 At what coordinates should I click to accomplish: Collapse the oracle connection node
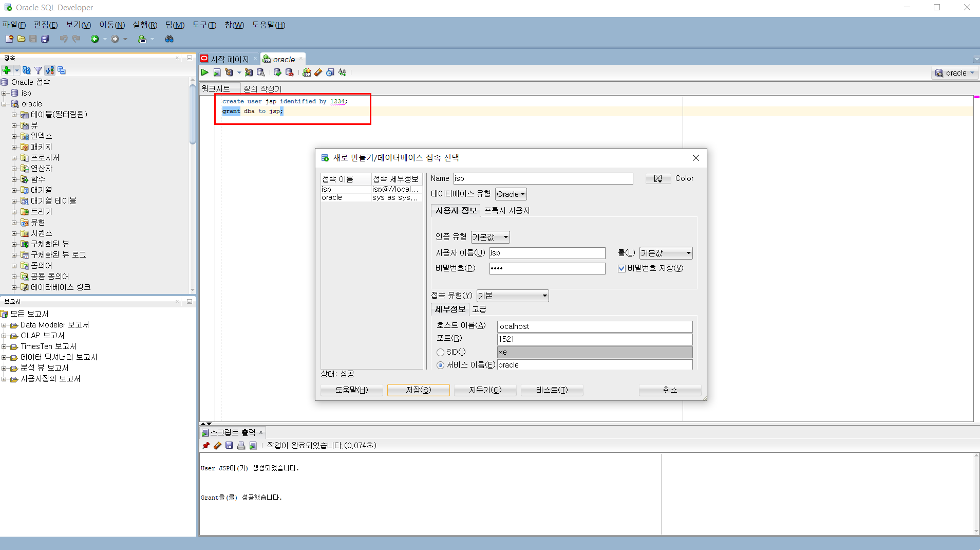tap(4, 104)
